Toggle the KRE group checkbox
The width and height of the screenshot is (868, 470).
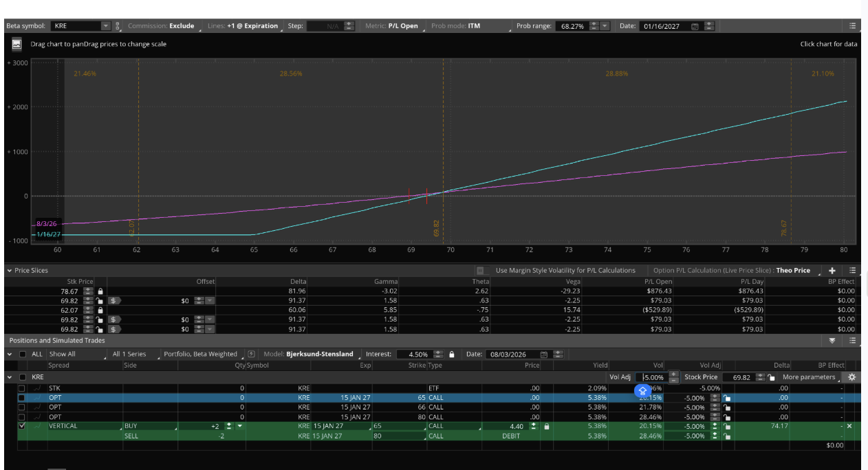pos(23,377)
